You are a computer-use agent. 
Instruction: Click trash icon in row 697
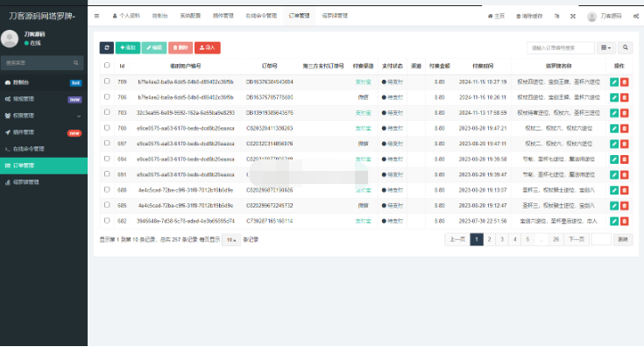point(624,144)
